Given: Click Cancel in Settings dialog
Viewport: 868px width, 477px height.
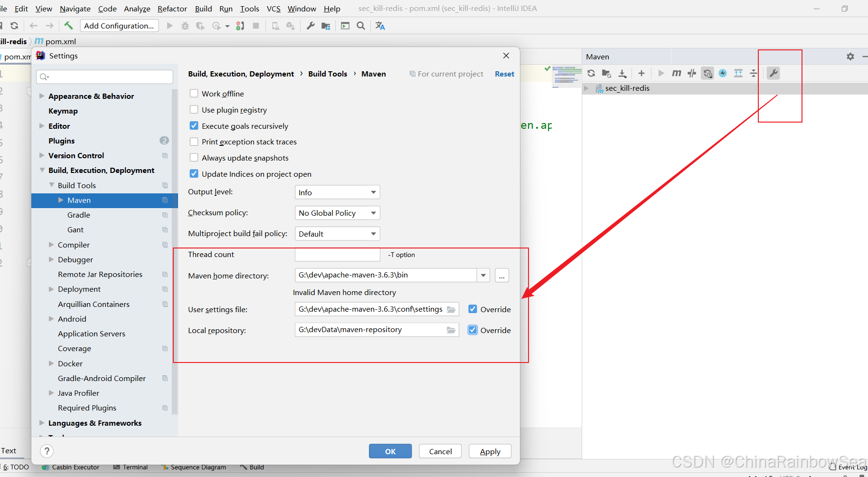Looking at the screenshot, I should click(440, 451).
